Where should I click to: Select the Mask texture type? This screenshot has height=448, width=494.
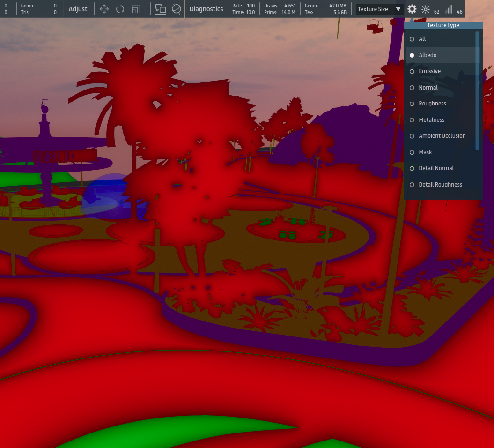click(x=412, y=152)
